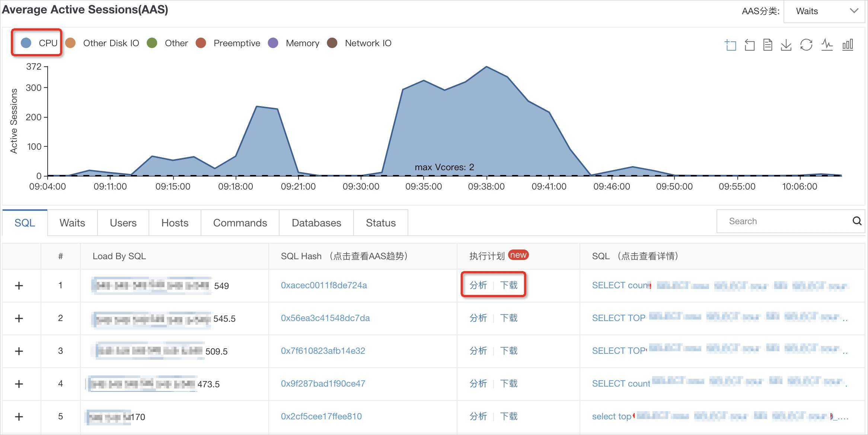The image size is (868, 435).
Task: Open the report document icon
Action: pos(767,44)
